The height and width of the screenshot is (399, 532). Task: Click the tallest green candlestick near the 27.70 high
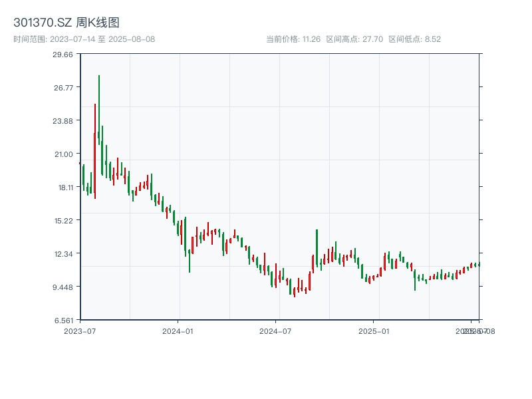98,110
